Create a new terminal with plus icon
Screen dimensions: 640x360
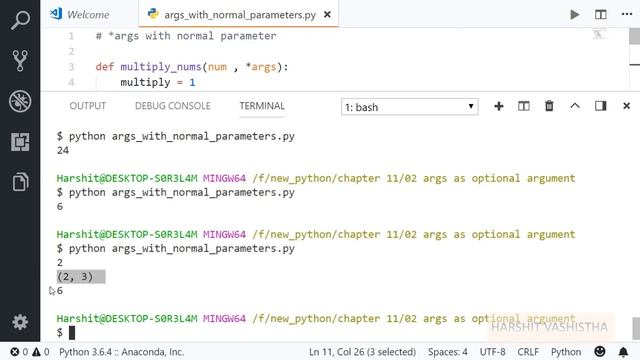[x=498, y=107]
